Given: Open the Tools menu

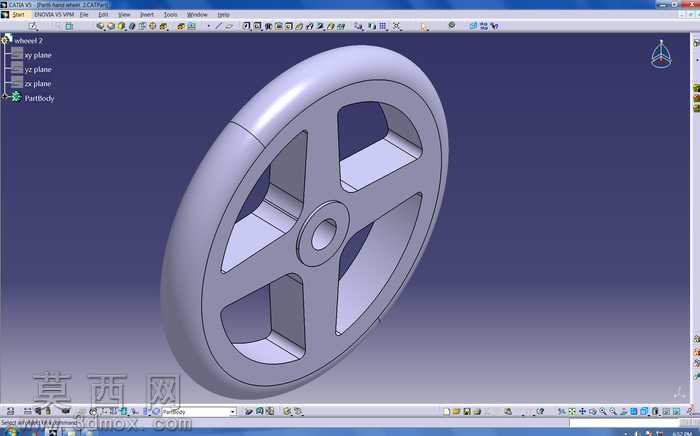Looking at the screenshot, I should coord(171,15).
